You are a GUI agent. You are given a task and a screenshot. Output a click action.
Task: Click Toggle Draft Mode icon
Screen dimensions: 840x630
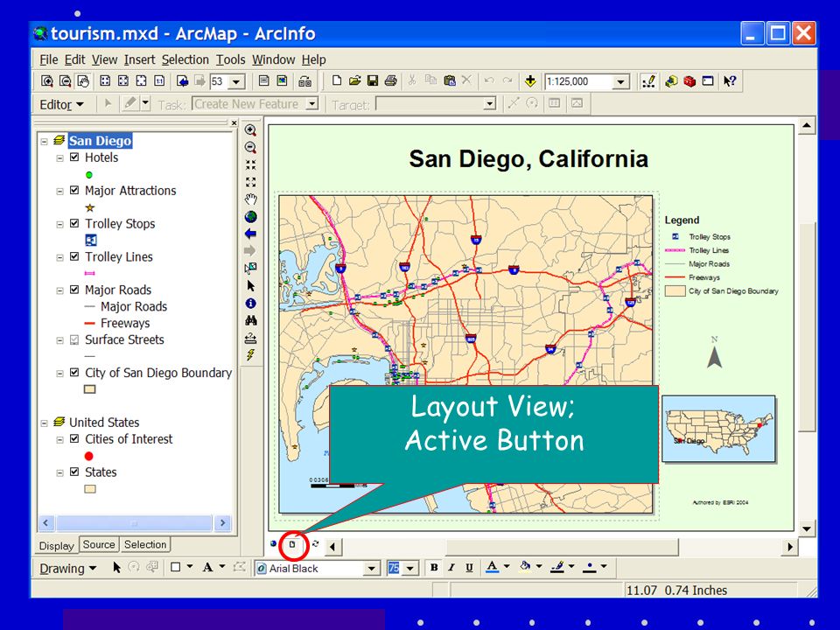click(x=263, y=80)
